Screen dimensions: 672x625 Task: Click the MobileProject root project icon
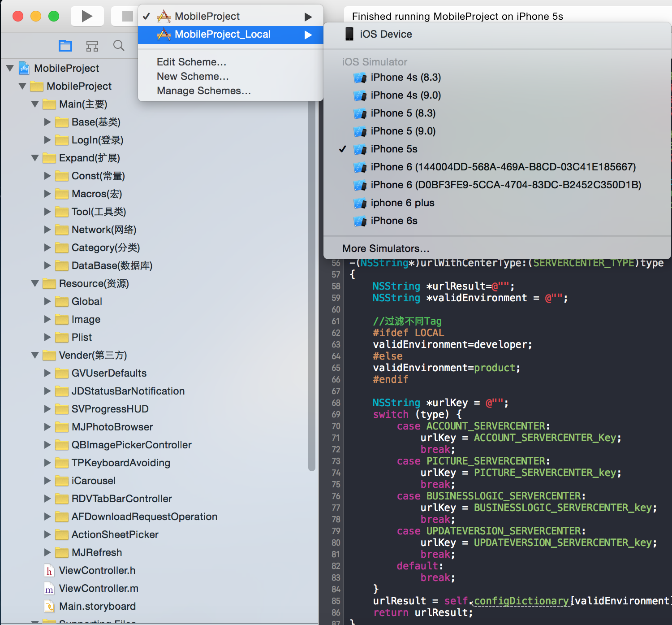coord(24,68)
